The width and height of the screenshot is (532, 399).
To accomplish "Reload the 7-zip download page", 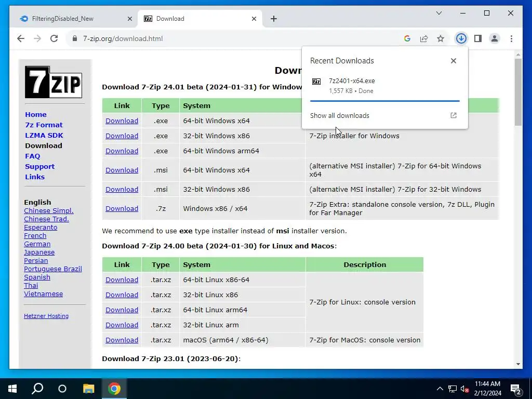I will pos(54,38).
